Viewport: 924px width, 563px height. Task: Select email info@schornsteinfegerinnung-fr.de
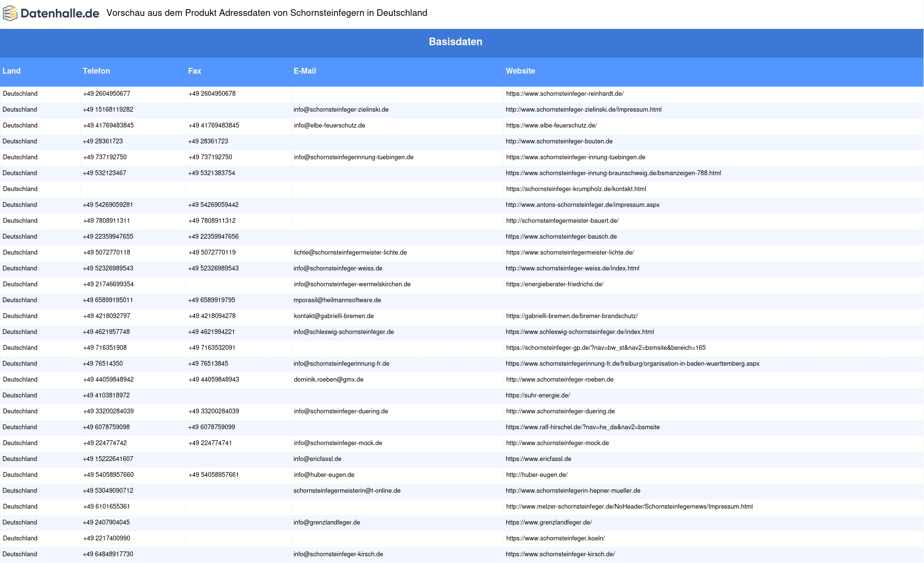tap(342, 364)
